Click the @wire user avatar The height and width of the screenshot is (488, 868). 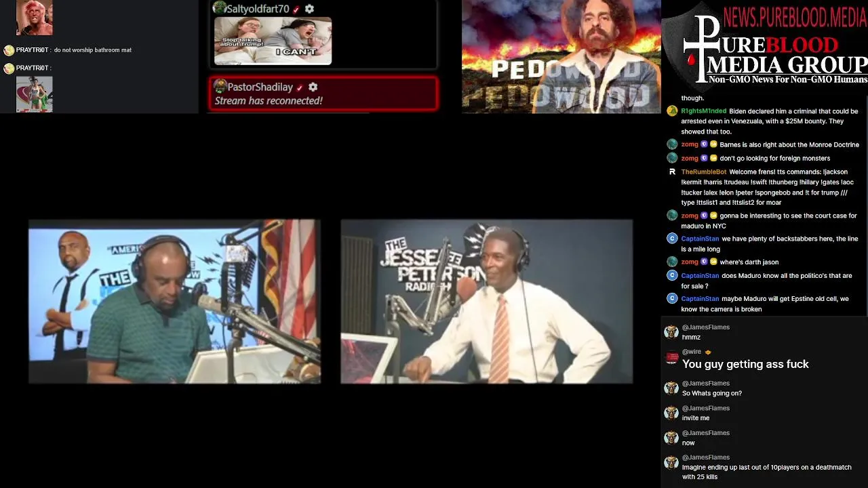pos(671,357)
